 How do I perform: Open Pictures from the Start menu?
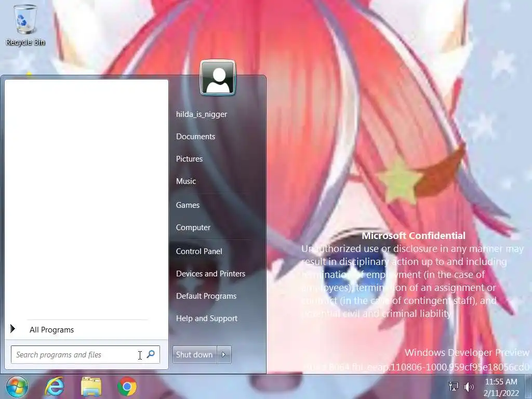coord(189,159)
